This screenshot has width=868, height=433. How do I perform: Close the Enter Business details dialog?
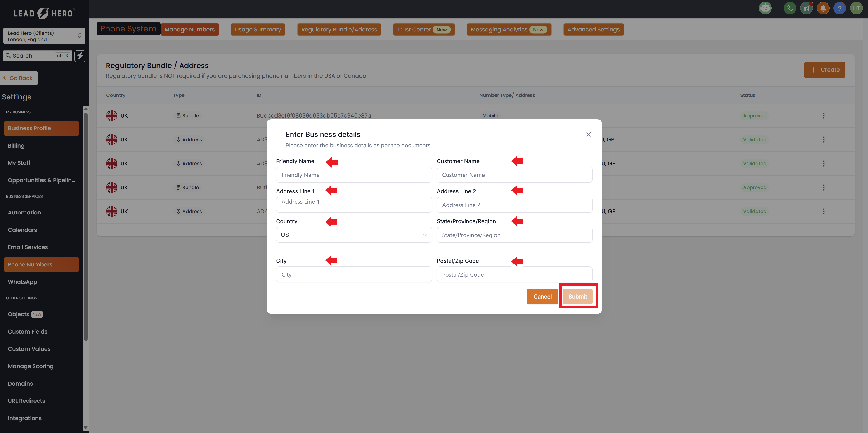588,134
